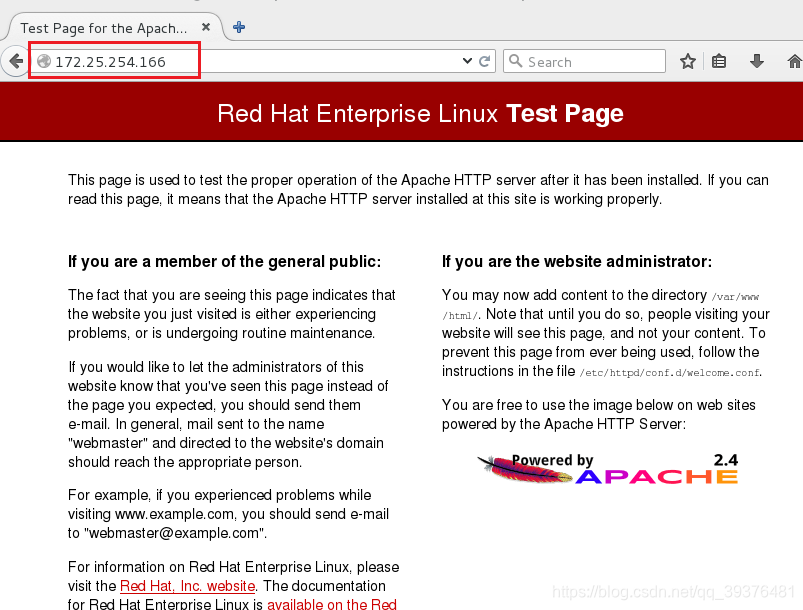Show bookmarks list icon

(719, 61)
